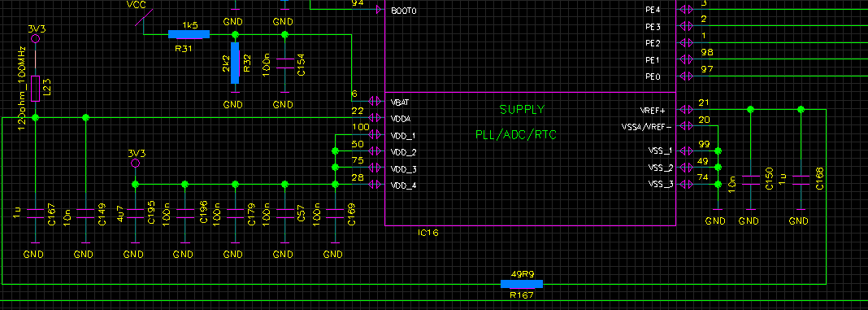This screenshot has width=868, height=310.
Task: Click the BOOT0 pin label
Action: coord(403,11)
